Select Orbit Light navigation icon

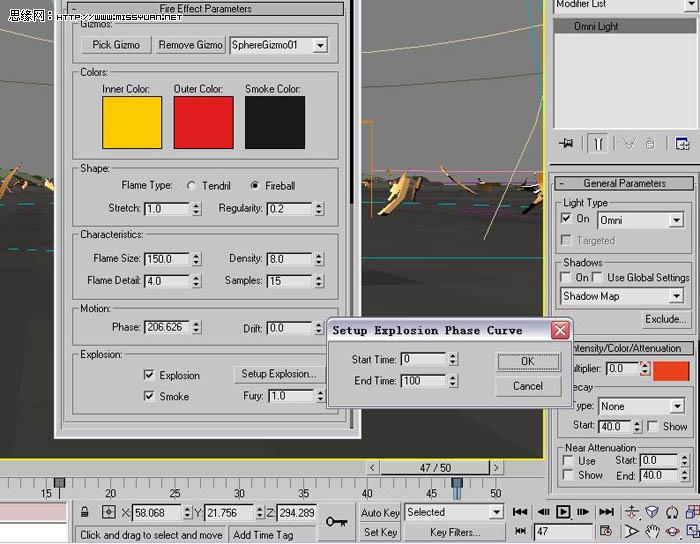pos(672,531)
